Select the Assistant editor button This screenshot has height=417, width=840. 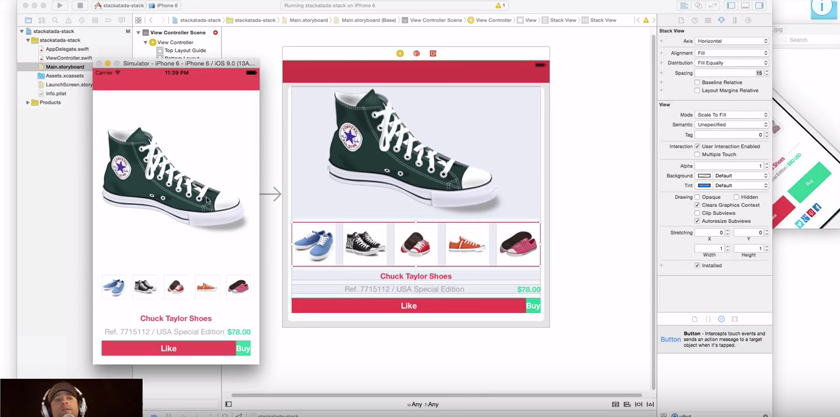(x=698, y=5)
